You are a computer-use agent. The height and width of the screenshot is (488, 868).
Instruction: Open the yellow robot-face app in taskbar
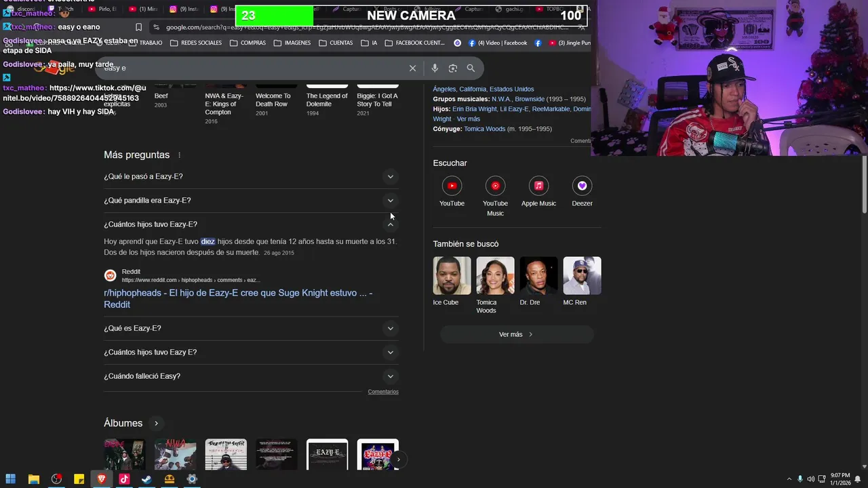[x=170, y=479]
